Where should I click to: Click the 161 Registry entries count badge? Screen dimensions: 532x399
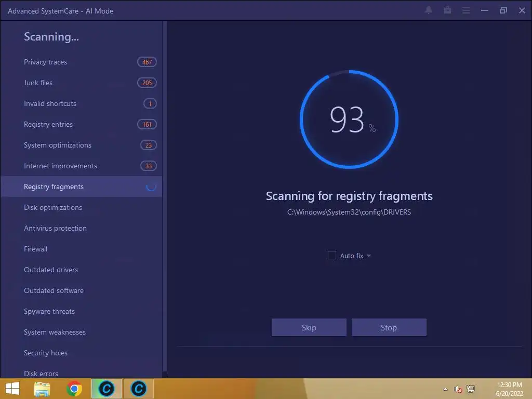click(147, 124)
